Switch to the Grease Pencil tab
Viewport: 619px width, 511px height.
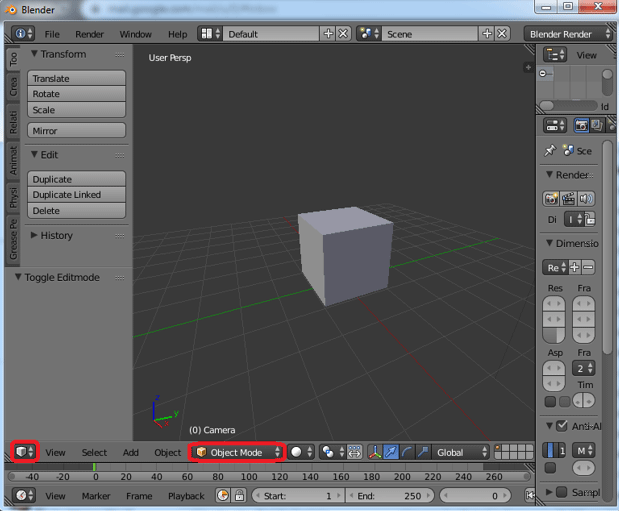pos(13,239)
